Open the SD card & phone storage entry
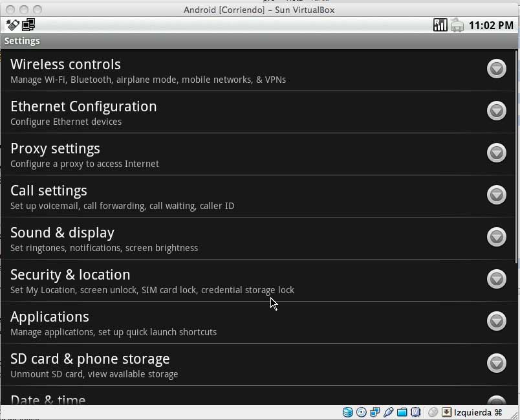This screenshot has width=520, height=420. coord(257,364)
